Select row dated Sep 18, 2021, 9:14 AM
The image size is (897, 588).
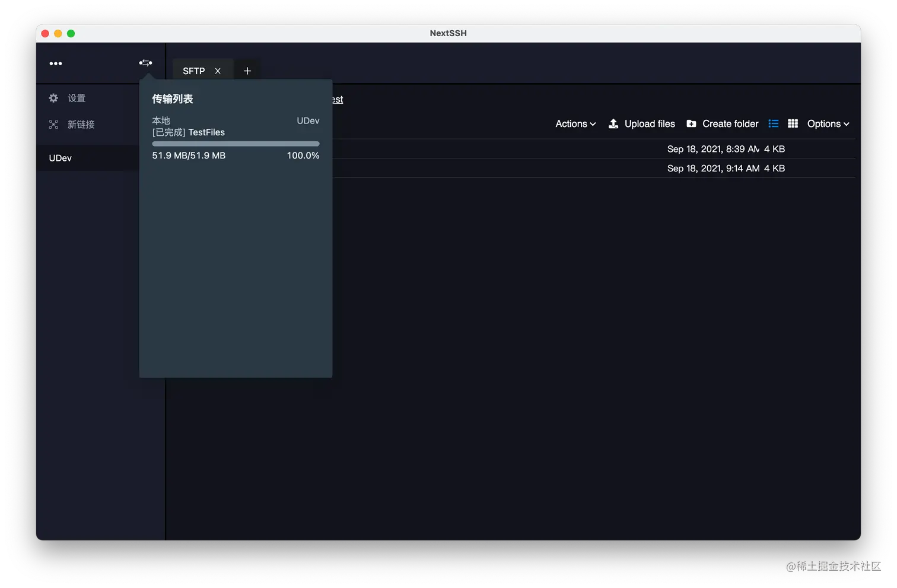(x=593, y=169)
